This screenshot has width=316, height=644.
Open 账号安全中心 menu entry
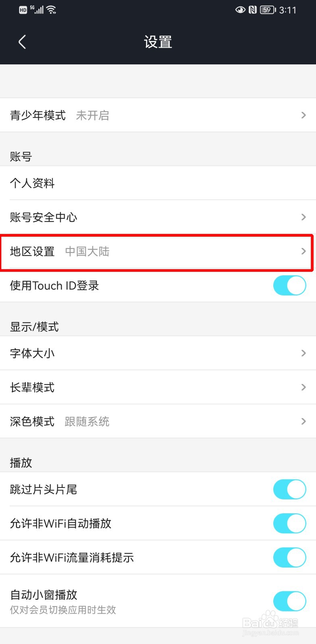pos(158,217)
